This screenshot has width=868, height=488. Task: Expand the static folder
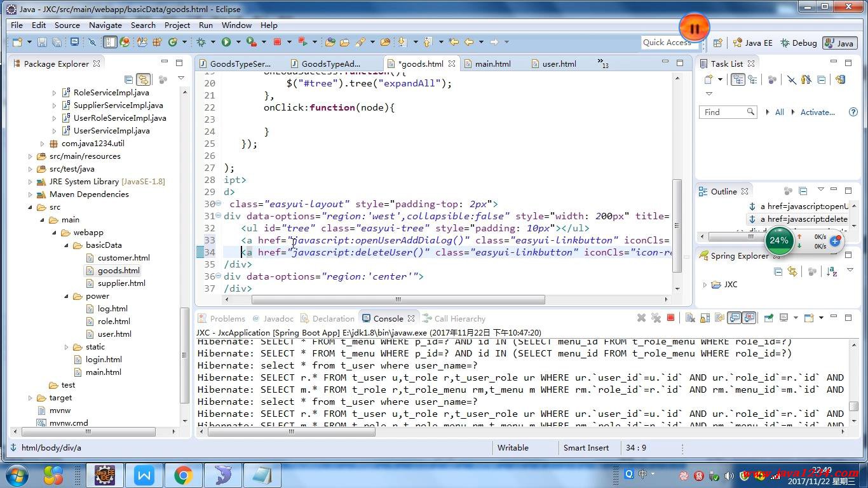(67, 347)
